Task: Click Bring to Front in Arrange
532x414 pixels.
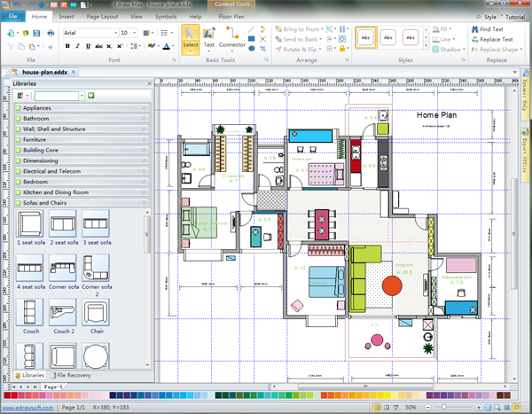Action: (x=298, y=29)
